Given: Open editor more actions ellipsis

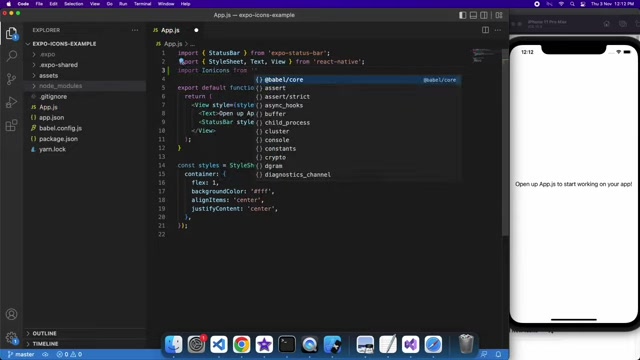Looking at the screenshot, I should (498, 30).
